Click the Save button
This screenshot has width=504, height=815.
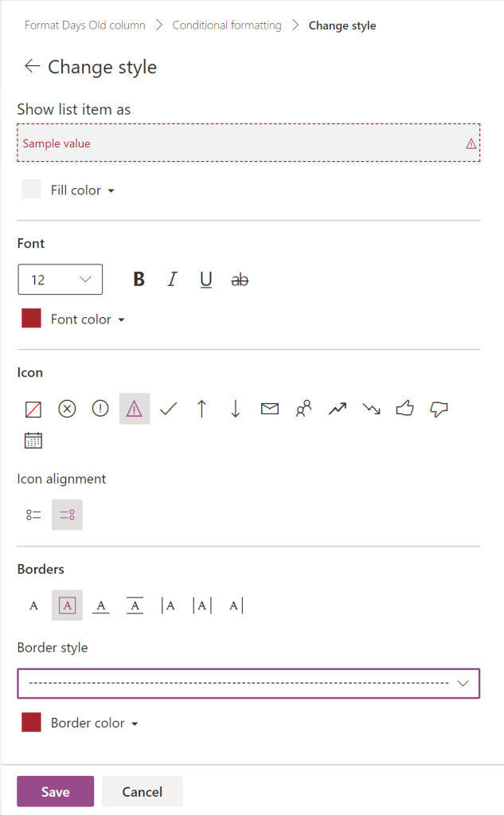tap(56, 792)
